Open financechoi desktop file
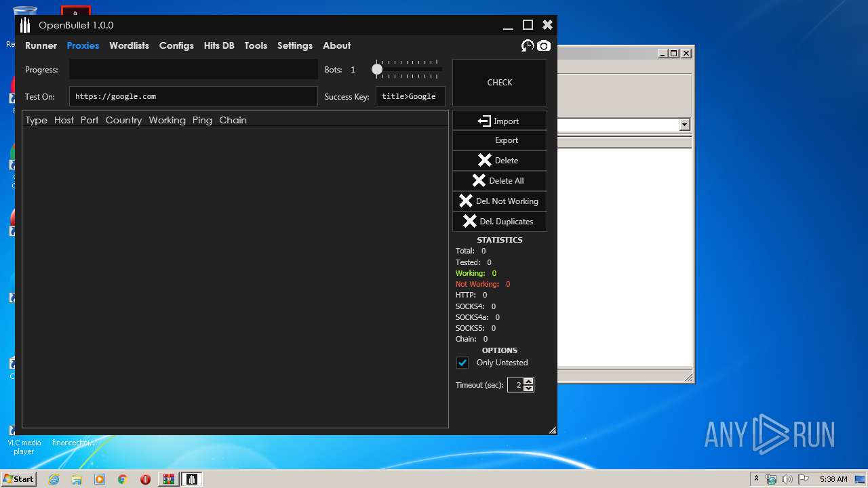This screenshot has height=488, width=868. 75,442
